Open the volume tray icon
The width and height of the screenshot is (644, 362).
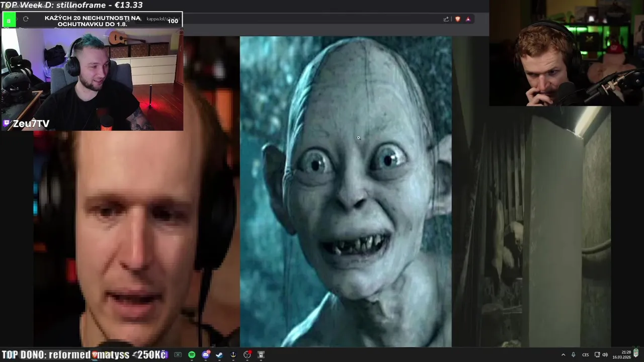click(x=605, y=354)
